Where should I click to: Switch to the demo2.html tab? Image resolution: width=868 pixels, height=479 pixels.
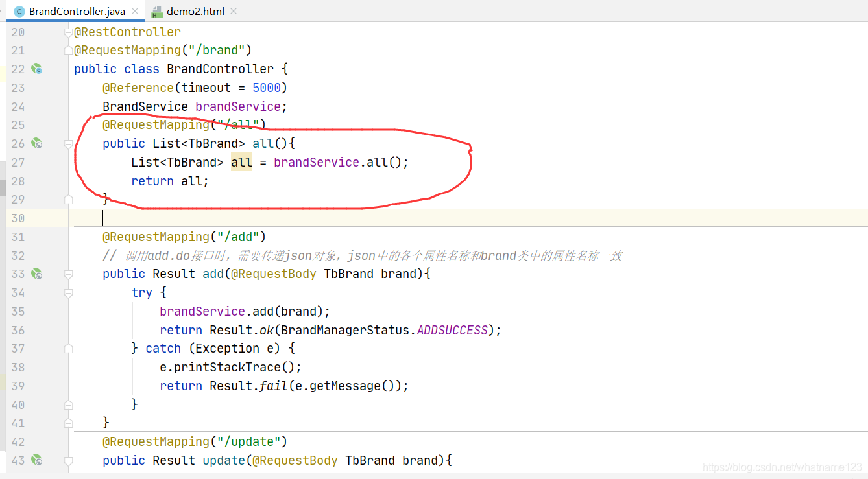[194, 12]
